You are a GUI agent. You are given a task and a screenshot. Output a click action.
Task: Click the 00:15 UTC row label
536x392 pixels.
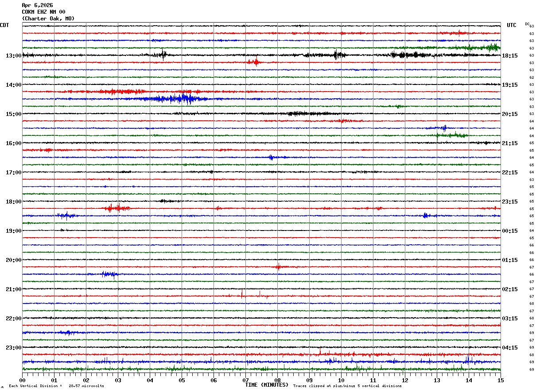tap(510, 231)
